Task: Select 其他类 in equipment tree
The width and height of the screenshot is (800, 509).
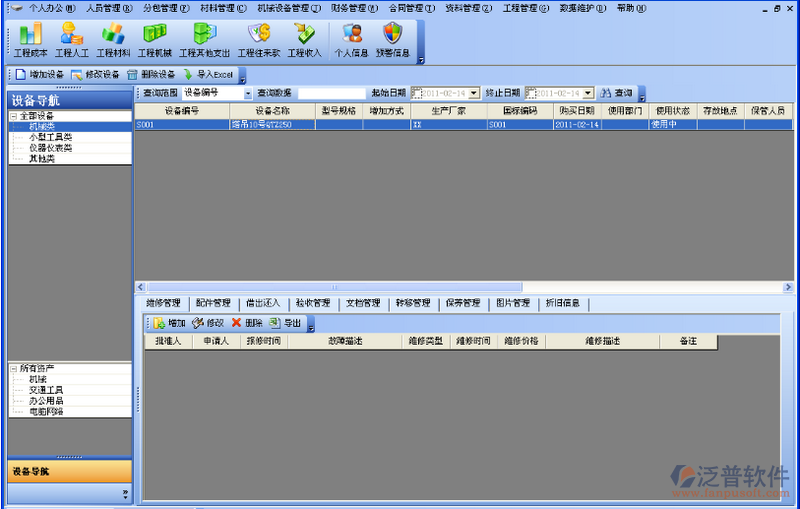Action: [42, 159]
